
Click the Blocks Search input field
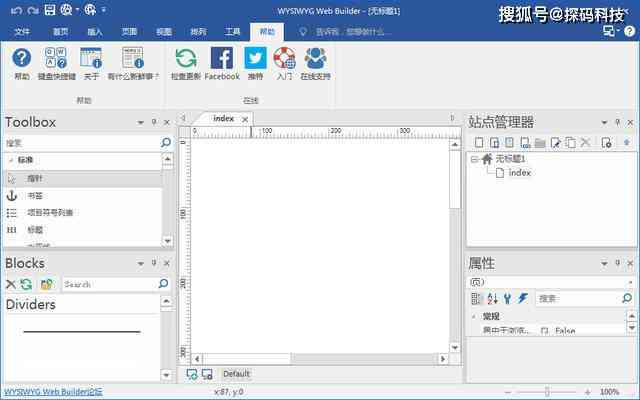[109, 284]
